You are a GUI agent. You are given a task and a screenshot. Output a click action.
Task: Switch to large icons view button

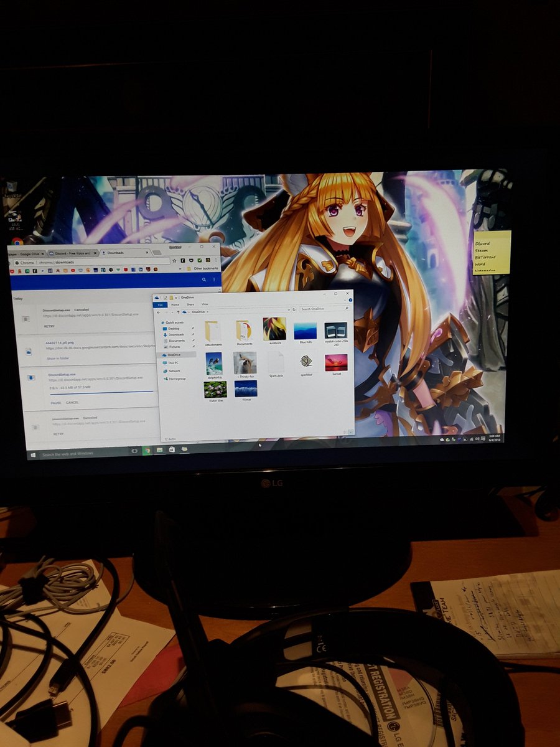[351, 431]
